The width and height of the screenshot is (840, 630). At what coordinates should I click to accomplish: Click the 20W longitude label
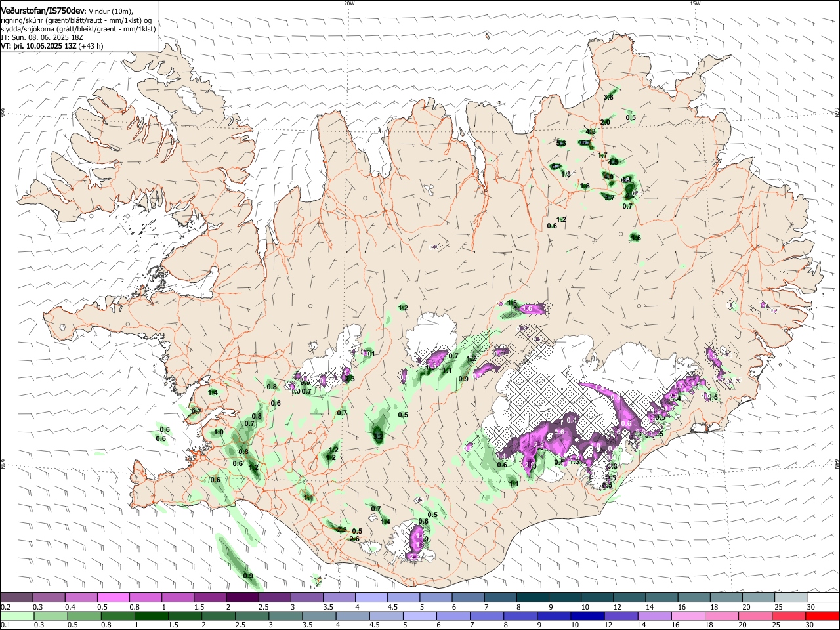[x=349, y=3]
